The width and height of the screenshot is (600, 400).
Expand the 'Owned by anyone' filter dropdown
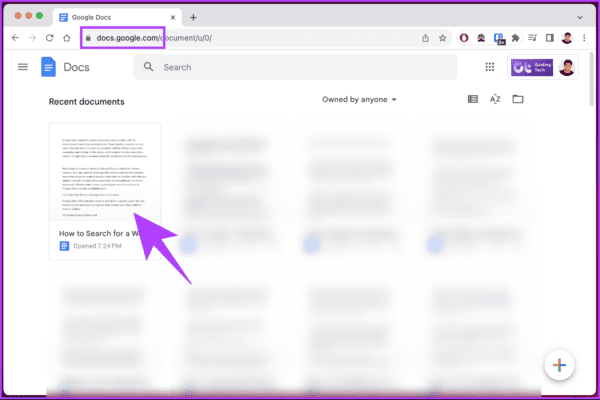[359, 99]
